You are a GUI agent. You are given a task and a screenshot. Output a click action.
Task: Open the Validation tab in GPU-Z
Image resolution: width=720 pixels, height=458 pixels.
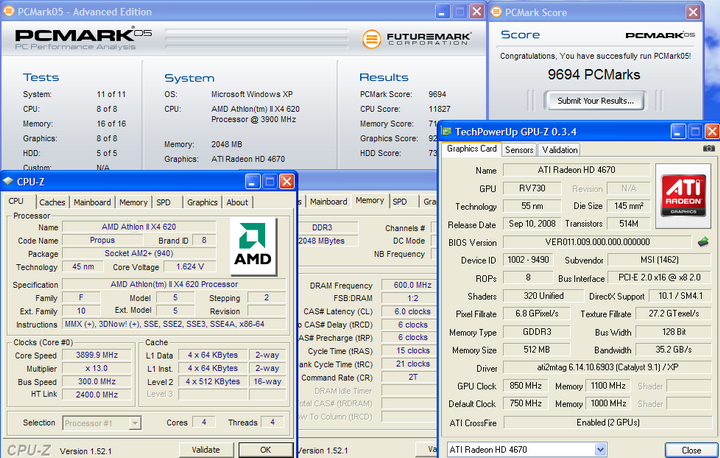(x=560, y=150)
